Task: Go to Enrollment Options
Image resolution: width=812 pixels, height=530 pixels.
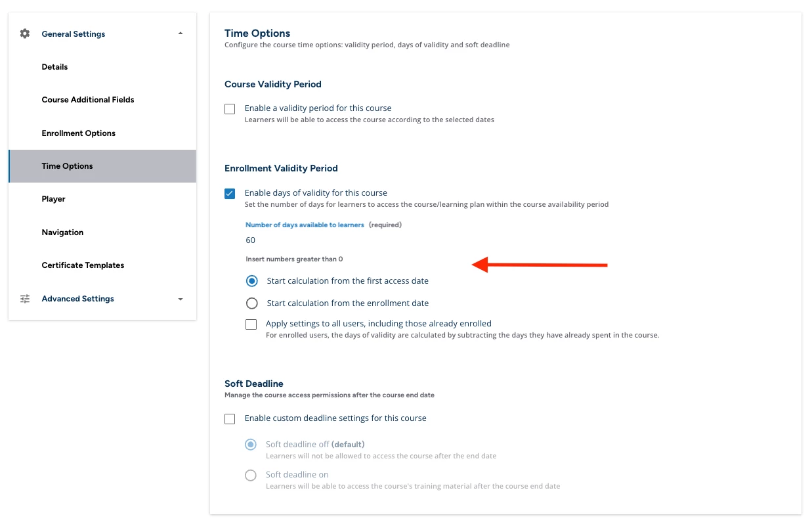Action: [78, 133]
